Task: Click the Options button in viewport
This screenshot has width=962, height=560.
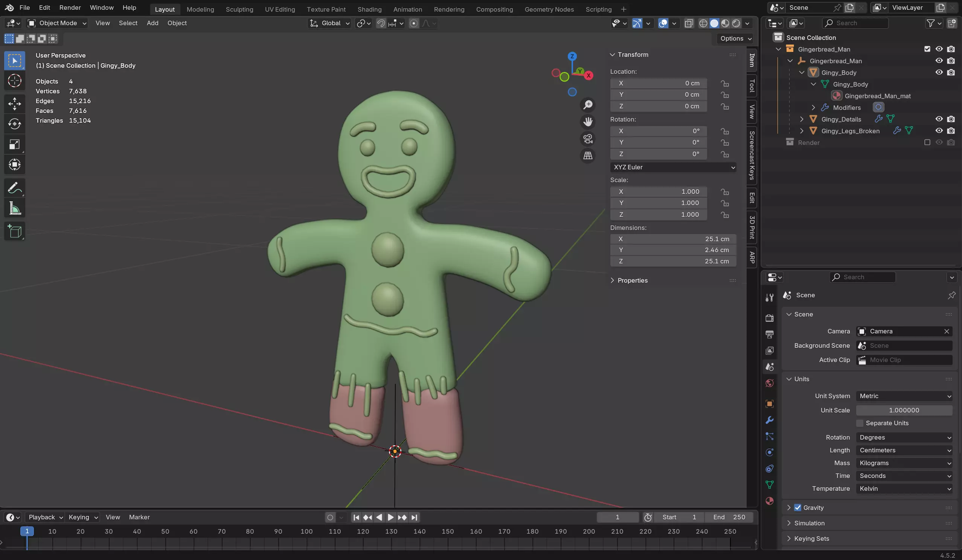Action: tap(735, 38)
